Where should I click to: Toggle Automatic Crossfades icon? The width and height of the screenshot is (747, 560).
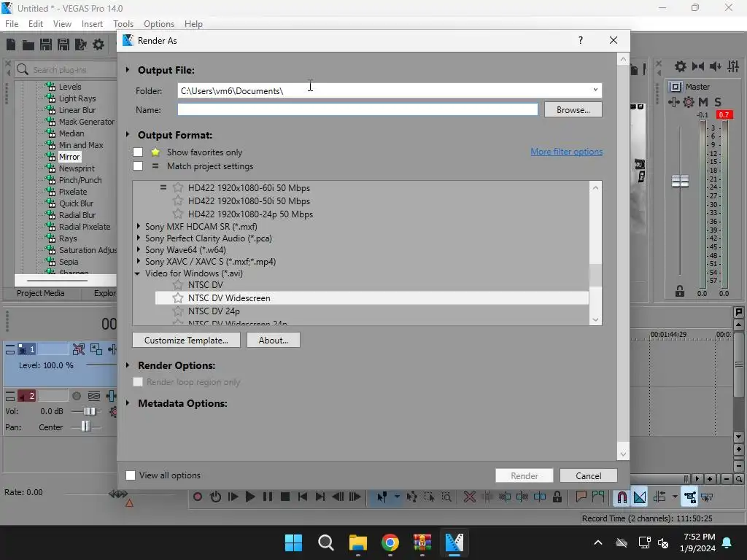(640, 497)
